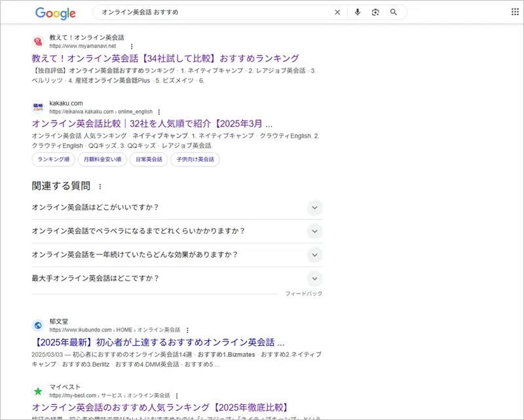Open Google Lens image search

pos(375,12)
